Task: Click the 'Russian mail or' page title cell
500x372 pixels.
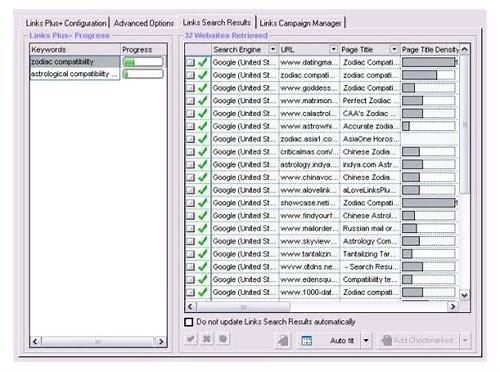Action: pyautogui.click(x=370, y=228)
